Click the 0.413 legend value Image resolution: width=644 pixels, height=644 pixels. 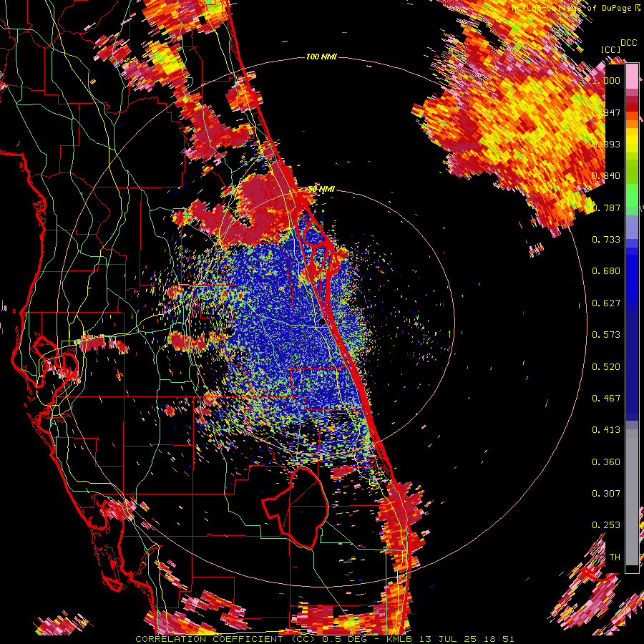(606, 430)
